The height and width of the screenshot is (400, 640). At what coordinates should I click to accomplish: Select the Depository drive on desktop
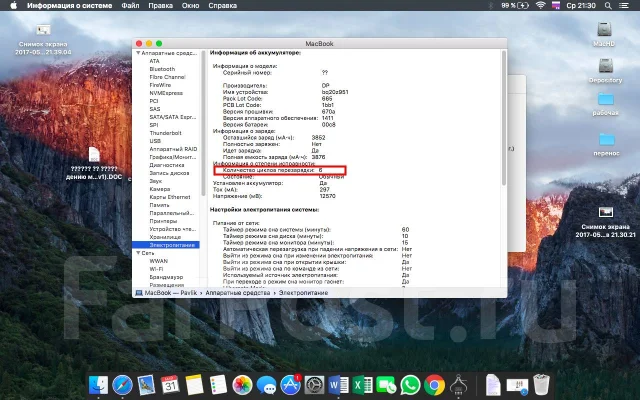pos(605,70)
